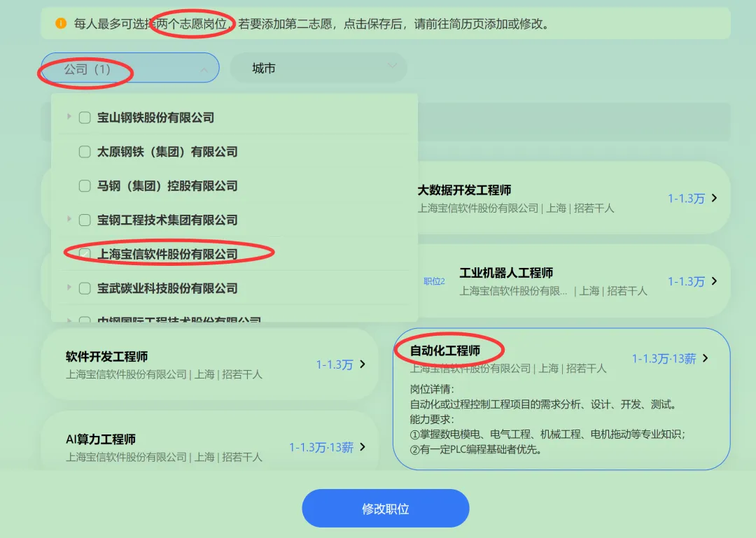Check the 太原钢铁（集团）有限公司 checkbox
The image size is (756, 538).
(85, 152)
